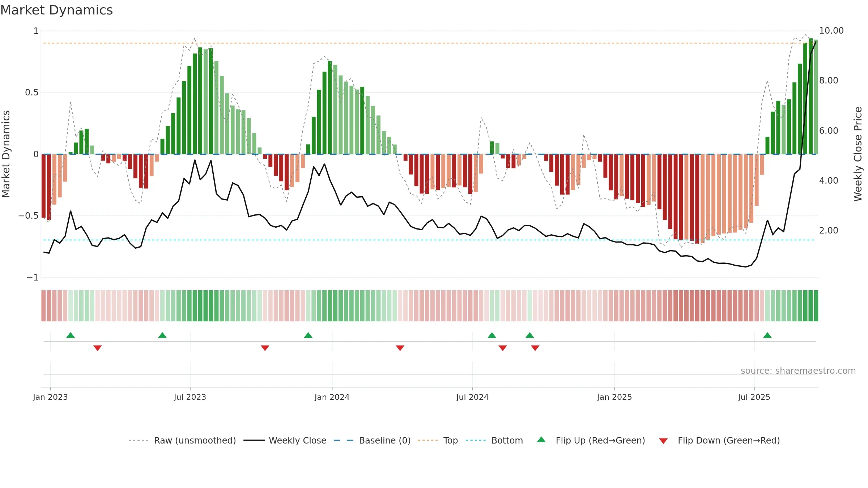This screenshot has height=488, width=868.
Task: Click the red flip-down triangle in late March 2024
Action: click(x=400, y=348)
